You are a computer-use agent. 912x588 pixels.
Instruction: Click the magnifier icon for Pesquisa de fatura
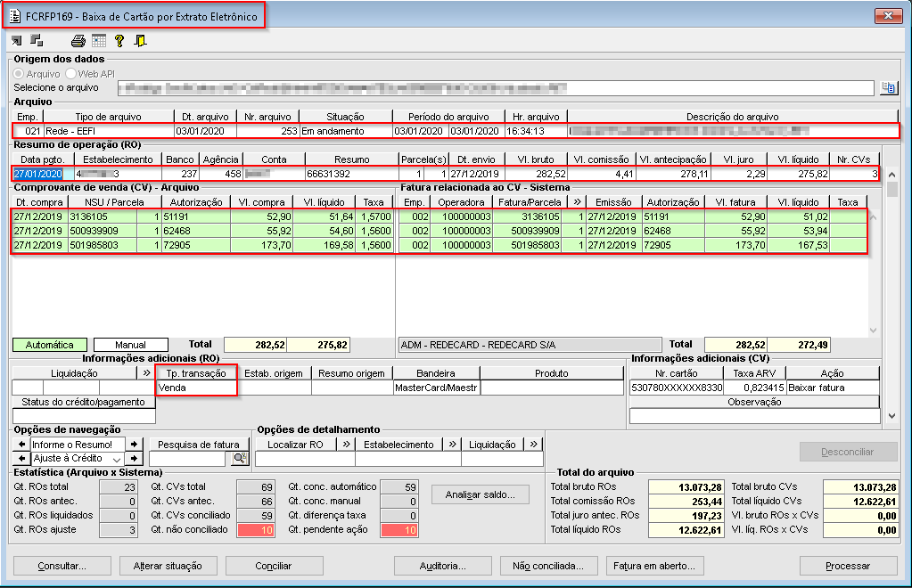[239, 459]
